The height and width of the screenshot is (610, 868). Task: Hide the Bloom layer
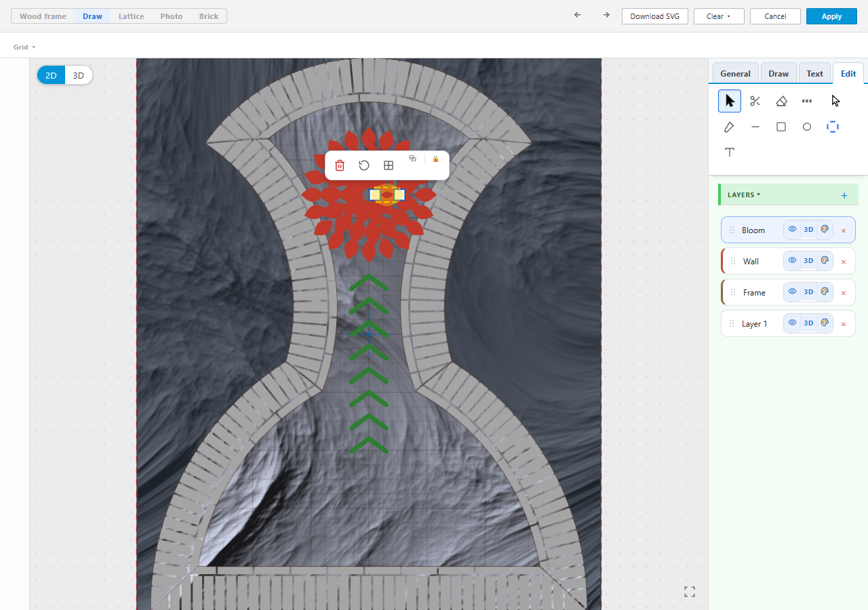click(792, 229)
